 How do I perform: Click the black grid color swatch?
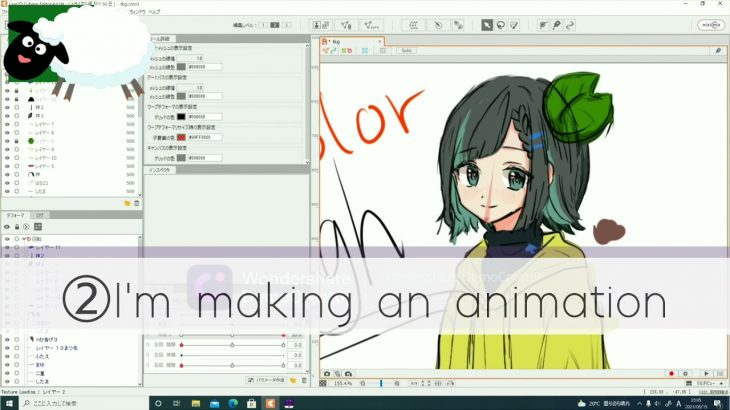[181, 117]
